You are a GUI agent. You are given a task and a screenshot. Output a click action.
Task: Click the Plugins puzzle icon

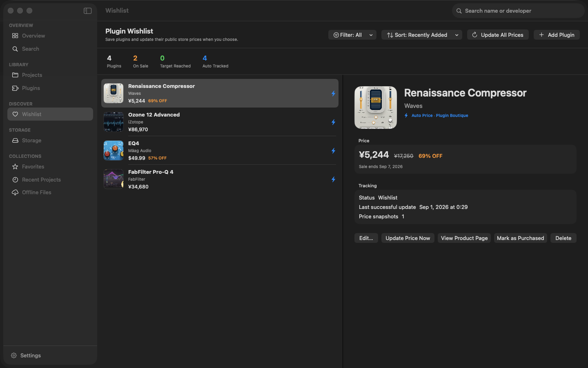pyautogui.click(x=15, y=88)
